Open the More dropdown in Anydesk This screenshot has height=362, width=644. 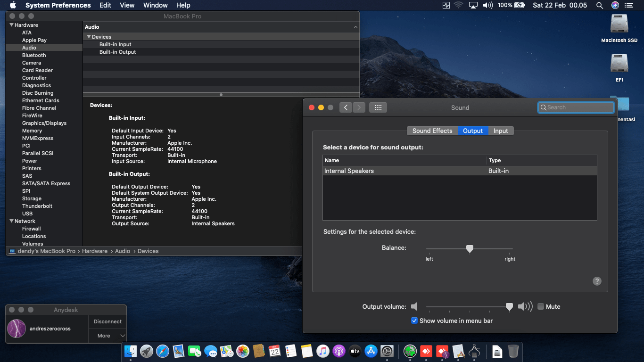(x=107, y=336)
